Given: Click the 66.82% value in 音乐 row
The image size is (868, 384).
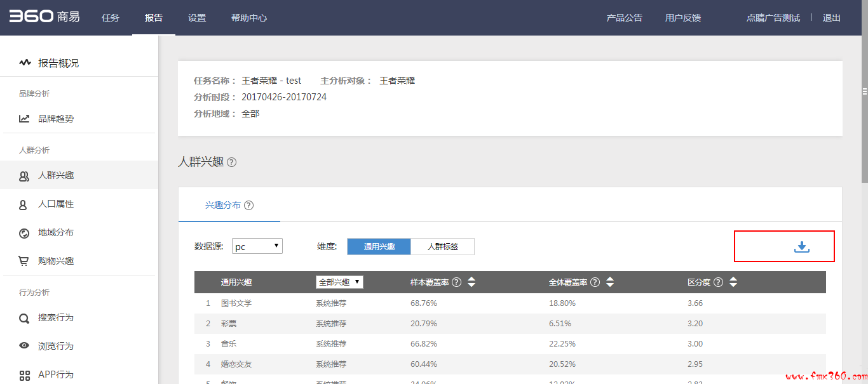Looking at the screenshot, I should (x=424, y=344).
